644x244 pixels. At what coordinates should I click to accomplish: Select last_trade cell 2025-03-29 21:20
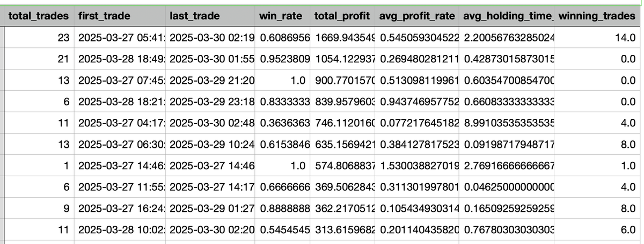pyautogui.click(x=210, y=80)
